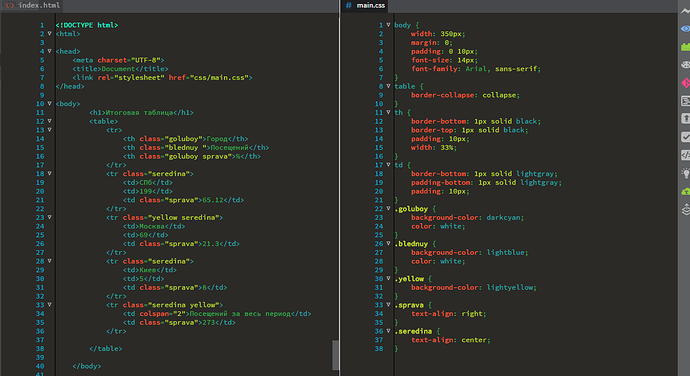Click the code tag icon in sidebar
Viewport: 690px width, 376px height.
coord(686,155)
